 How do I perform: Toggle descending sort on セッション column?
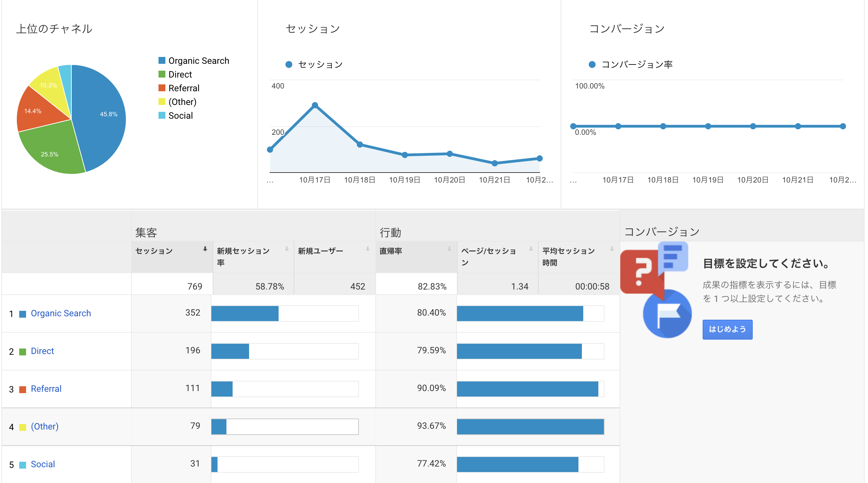[x=205, y=250]
